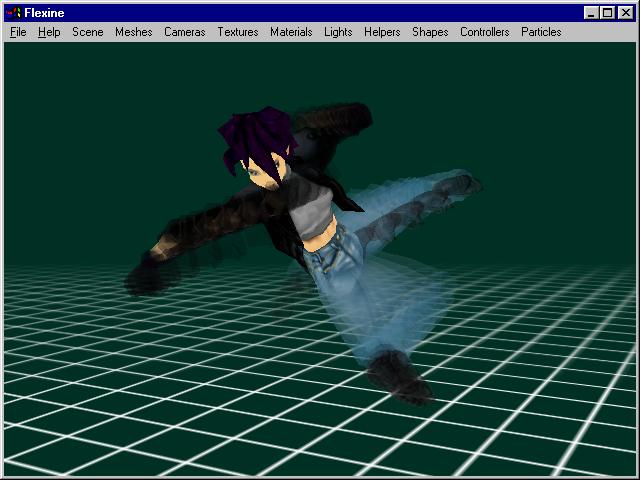Open the Cameras menu
Screen dimensions: 640x480
(184, 32)
